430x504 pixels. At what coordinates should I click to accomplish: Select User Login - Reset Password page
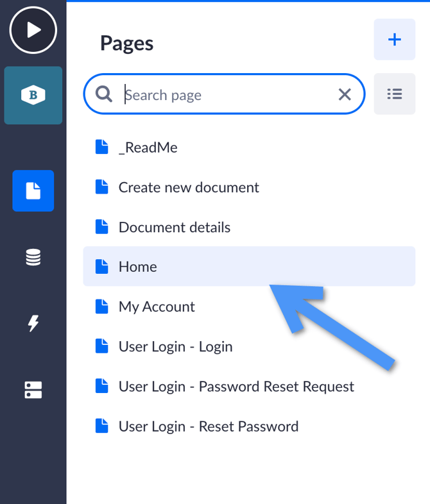point(209,426)
